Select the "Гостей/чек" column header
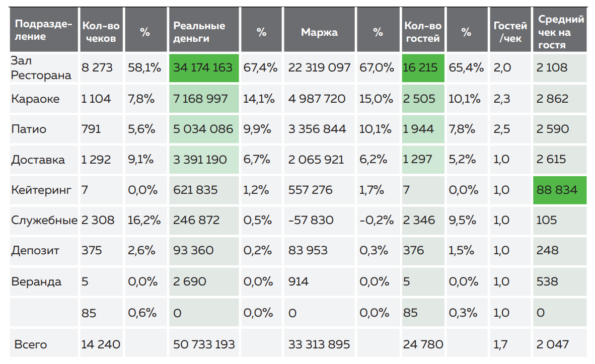The image size is (595, 364). [x=509, y=32]
